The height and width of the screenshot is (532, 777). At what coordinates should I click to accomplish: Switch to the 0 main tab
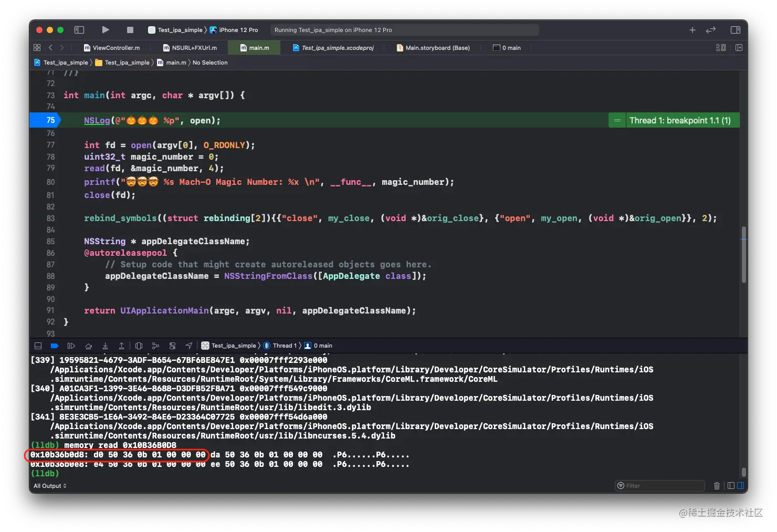click(x=507, y=48)
